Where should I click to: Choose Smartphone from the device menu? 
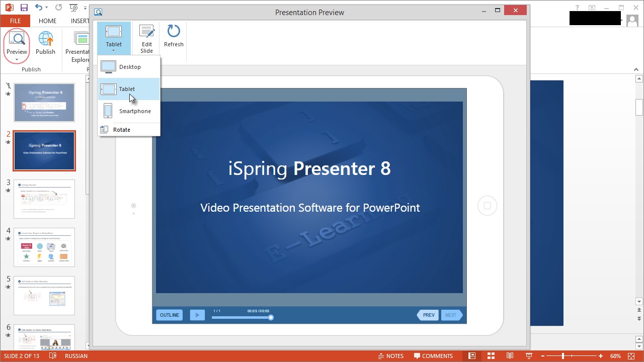(x=129, y=111)
